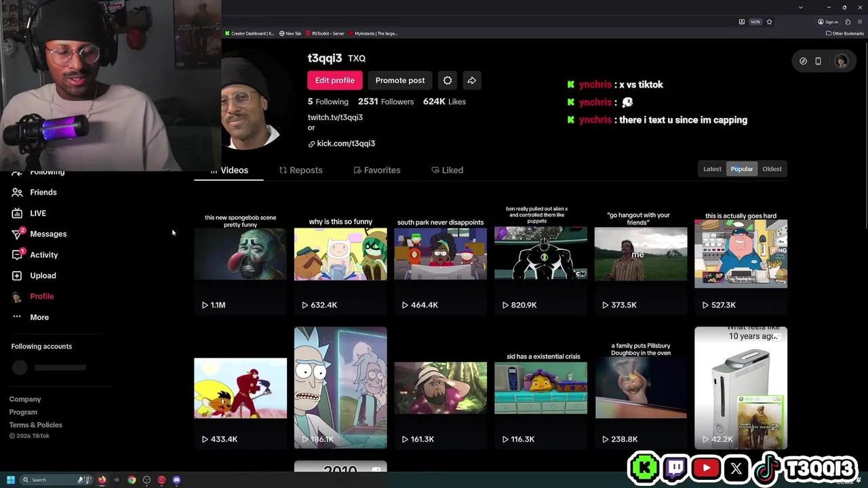The image size is (868, 488).
Task: Open the Pillsbury Doughboy oven video
Action: 641,388
